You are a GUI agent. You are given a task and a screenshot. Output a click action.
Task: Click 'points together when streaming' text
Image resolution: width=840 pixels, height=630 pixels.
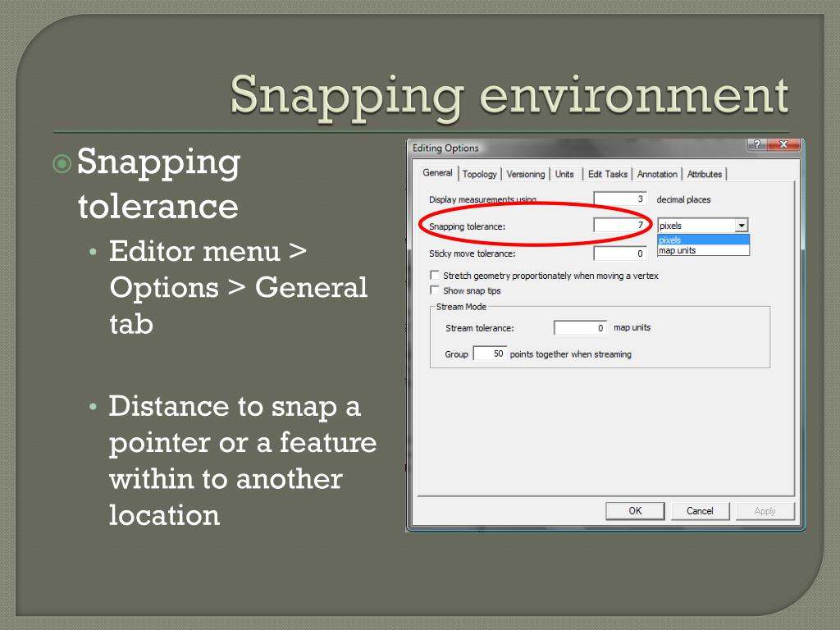pos(571,354)
